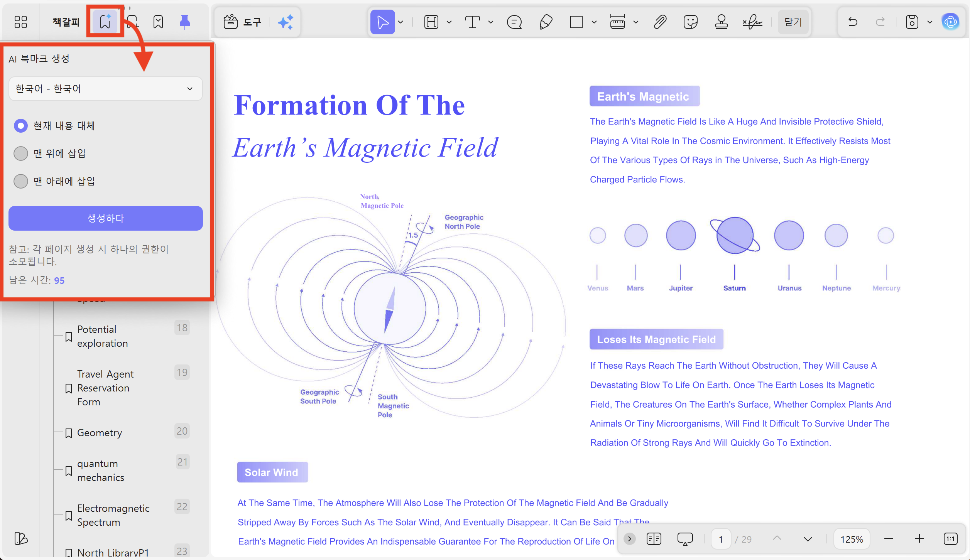The height and width of the screenshot is (560, 970).
Task: Select 맨 아래에 삽입 radio option
Action: (21, 181)
